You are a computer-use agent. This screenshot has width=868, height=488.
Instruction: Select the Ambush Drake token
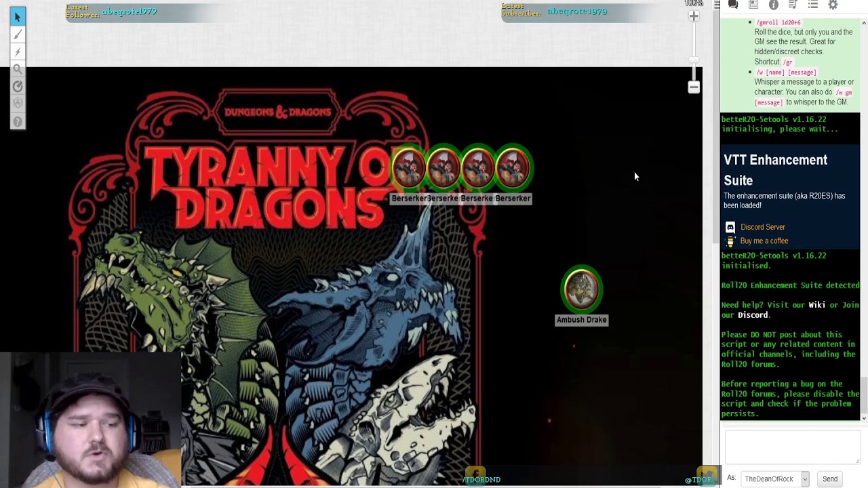[x=582, y=289]
